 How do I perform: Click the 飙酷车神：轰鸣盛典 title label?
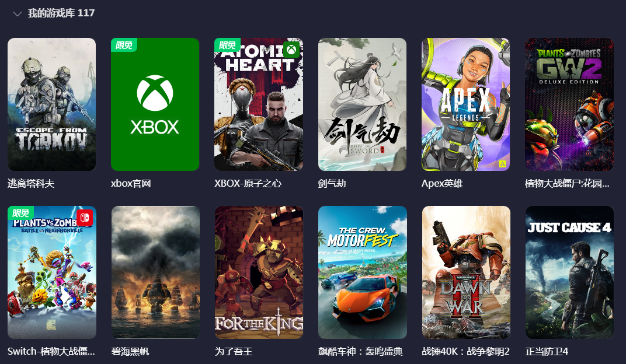pyautogui.click(x=360, y=351)
